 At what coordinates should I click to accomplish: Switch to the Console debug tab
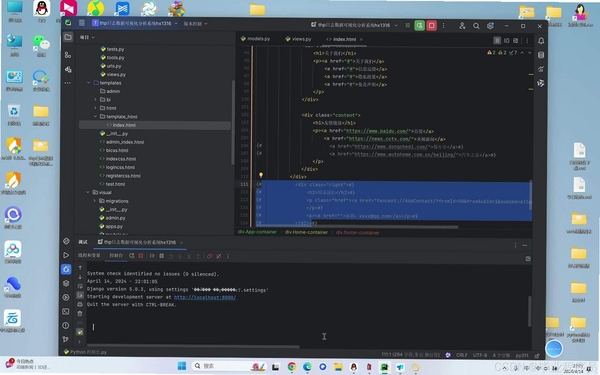(116, 255)
